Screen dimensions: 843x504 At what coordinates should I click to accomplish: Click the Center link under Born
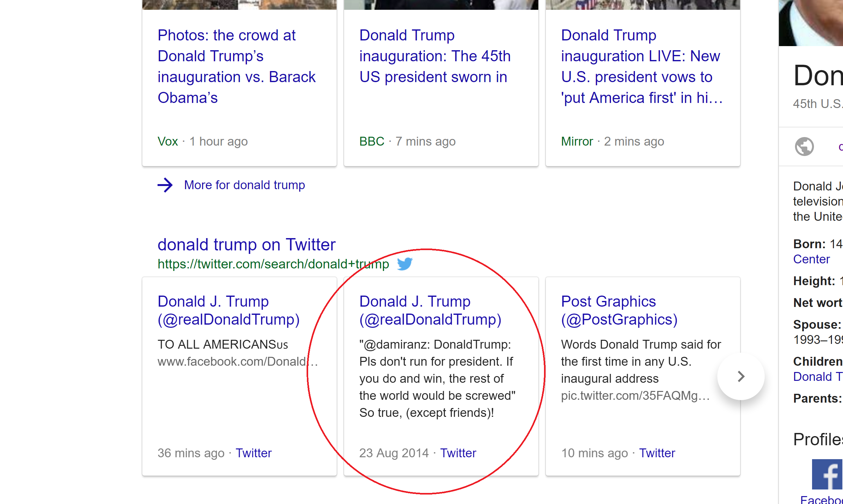click(x=811, y=259)
